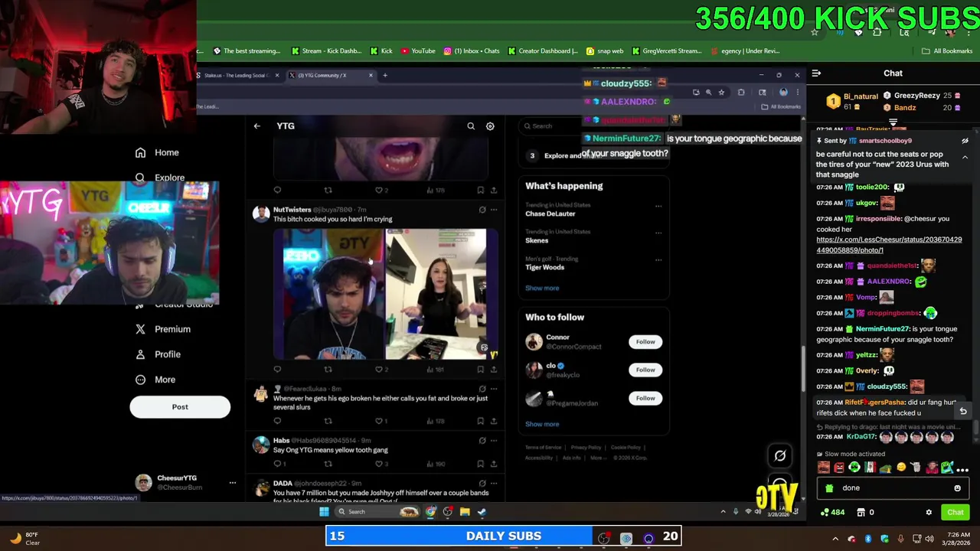Open Stream - Kick Dashboard bookmark
This screenshot has width=980, height=551.
326,51
